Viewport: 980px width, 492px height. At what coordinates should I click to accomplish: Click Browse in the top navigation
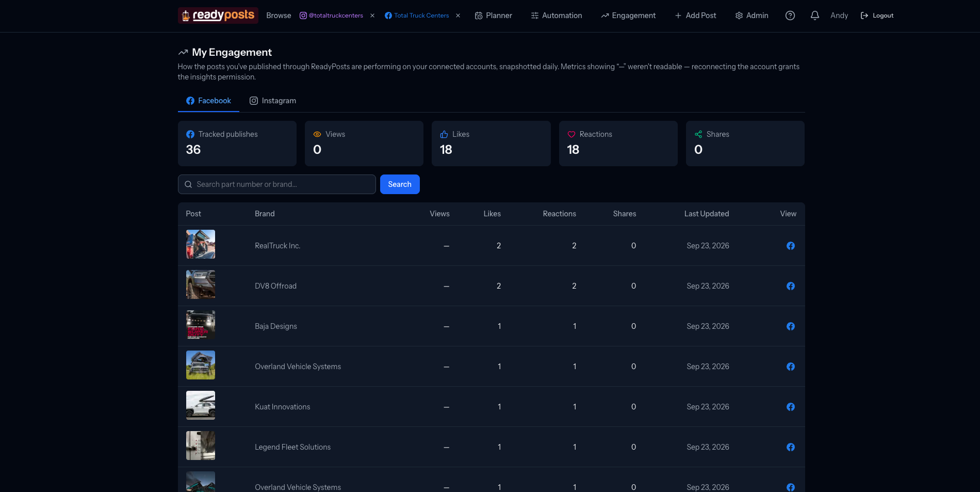coord(279,15)
